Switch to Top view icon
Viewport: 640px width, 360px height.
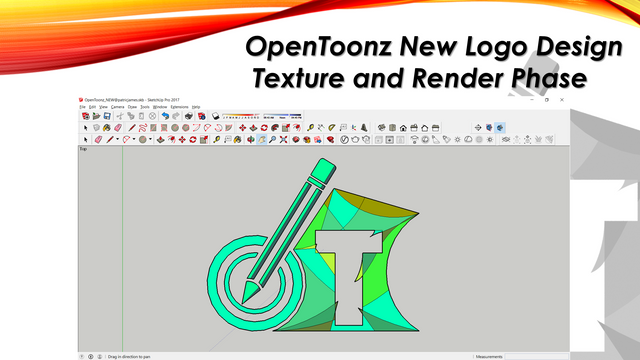(x=393, y=128)
